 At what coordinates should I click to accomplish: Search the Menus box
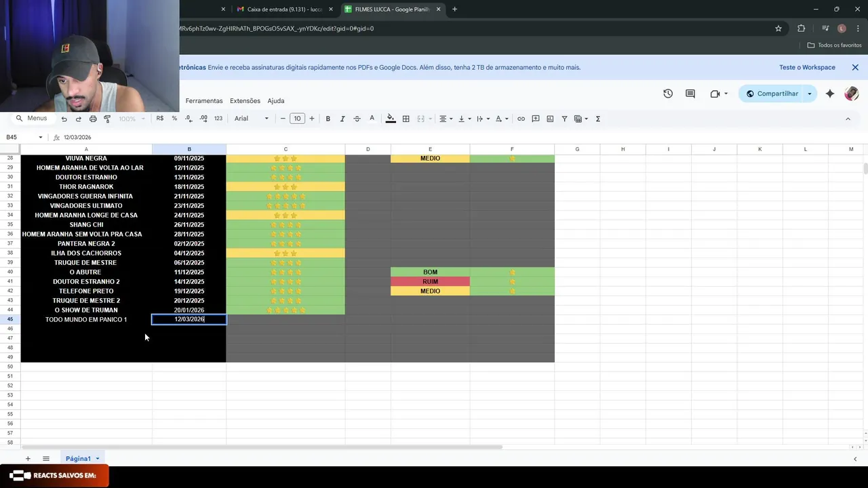click(x=32, y=118)
